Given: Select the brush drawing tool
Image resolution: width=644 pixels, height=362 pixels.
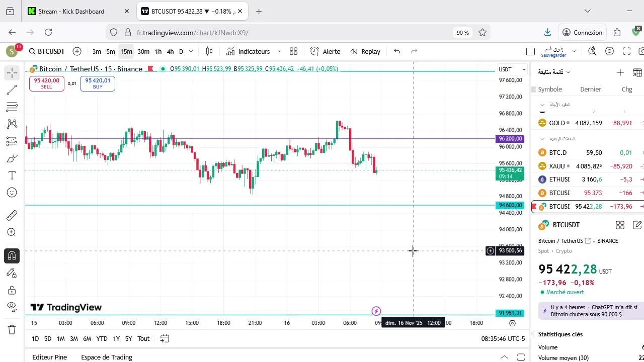Looking at the screenshot, I should 12,158.
